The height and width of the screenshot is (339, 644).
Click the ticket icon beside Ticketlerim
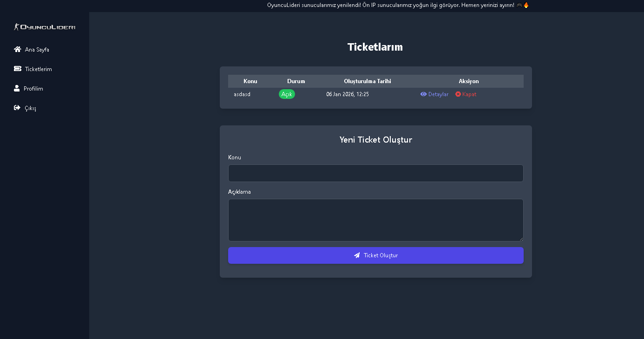tap(18, 69)
